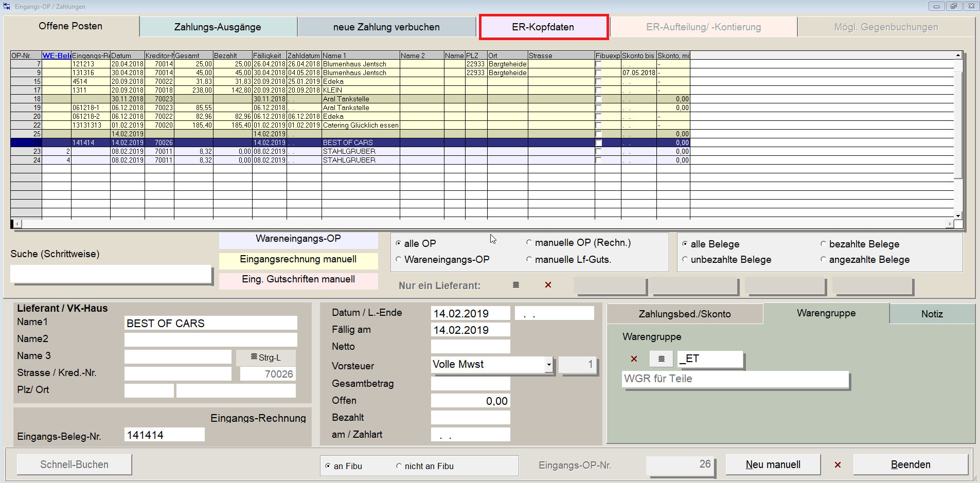Screen dimensions: 980x483
Task: Toggle Fibuexp checkbox in Catering Glücklich essen row
Action: [x=598, y=126]
